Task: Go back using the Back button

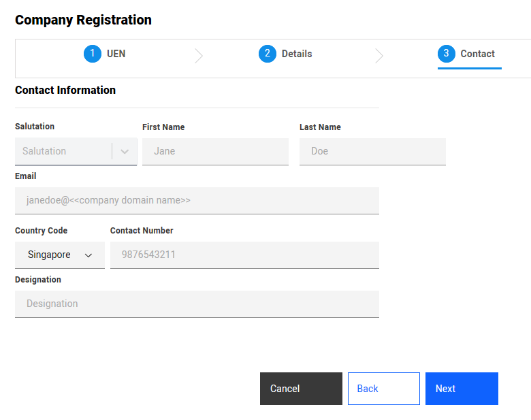Action: (383, 389)
